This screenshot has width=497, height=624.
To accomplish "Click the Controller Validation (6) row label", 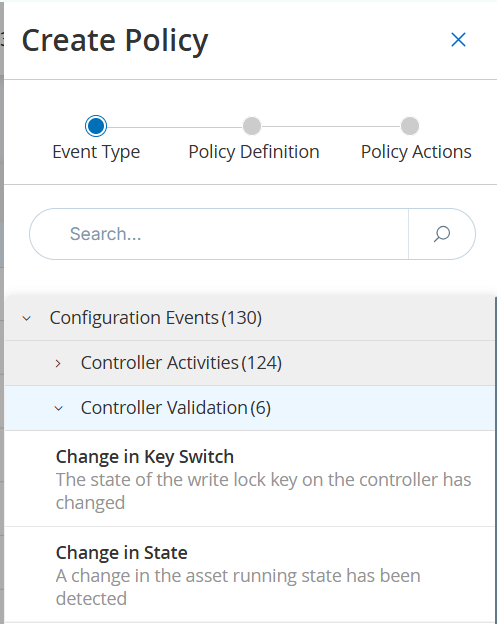I will [x=175, y=408].
